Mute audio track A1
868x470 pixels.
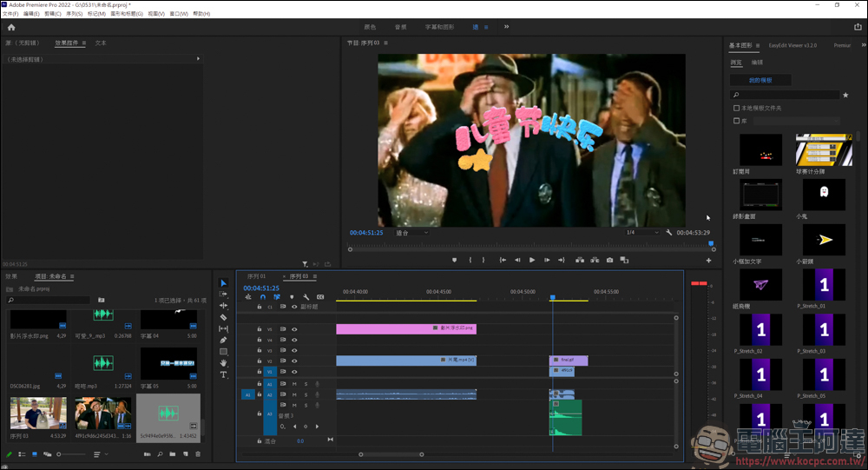click(294, 384)
